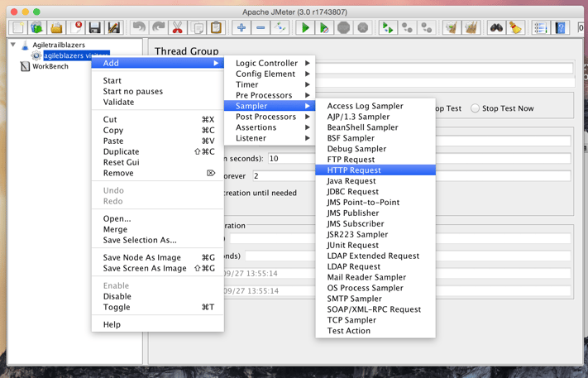The width and height of the screenshot is (588, 378).
Task: Click the gray Stop icon
Action: (343, 28)
